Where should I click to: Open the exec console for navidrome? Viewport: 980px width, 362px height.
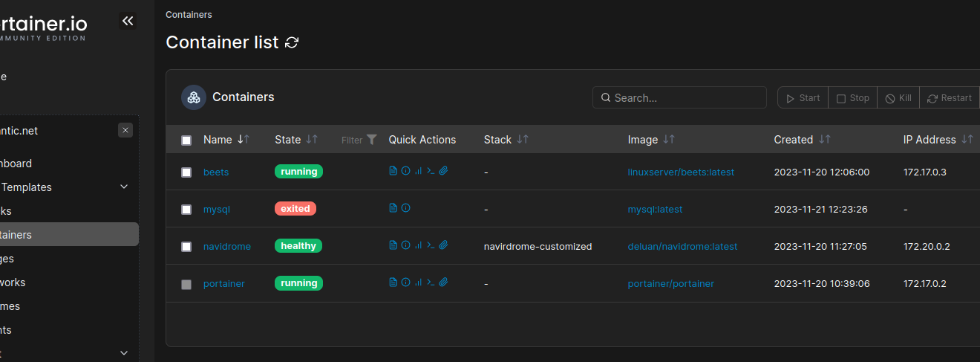click(431, 245)
